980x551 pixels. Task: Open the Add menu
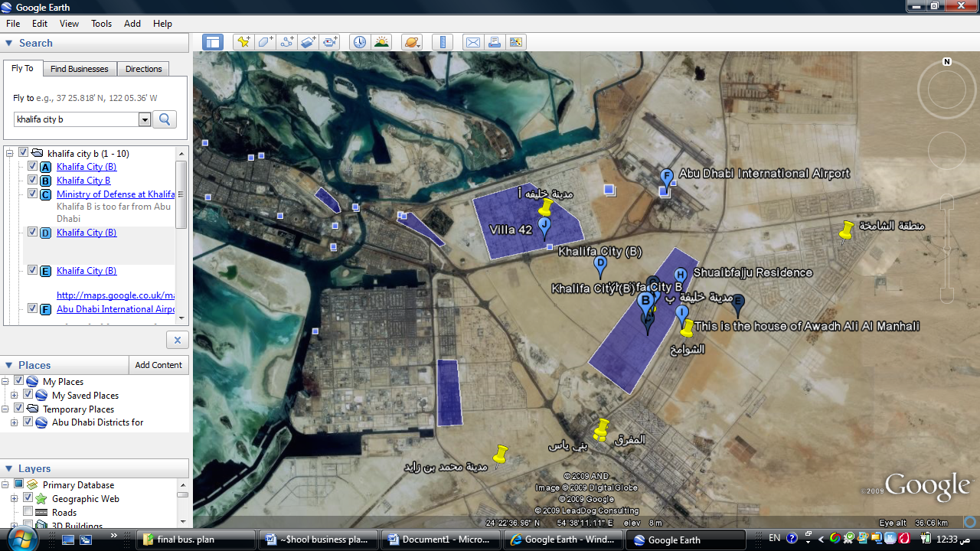132,24
